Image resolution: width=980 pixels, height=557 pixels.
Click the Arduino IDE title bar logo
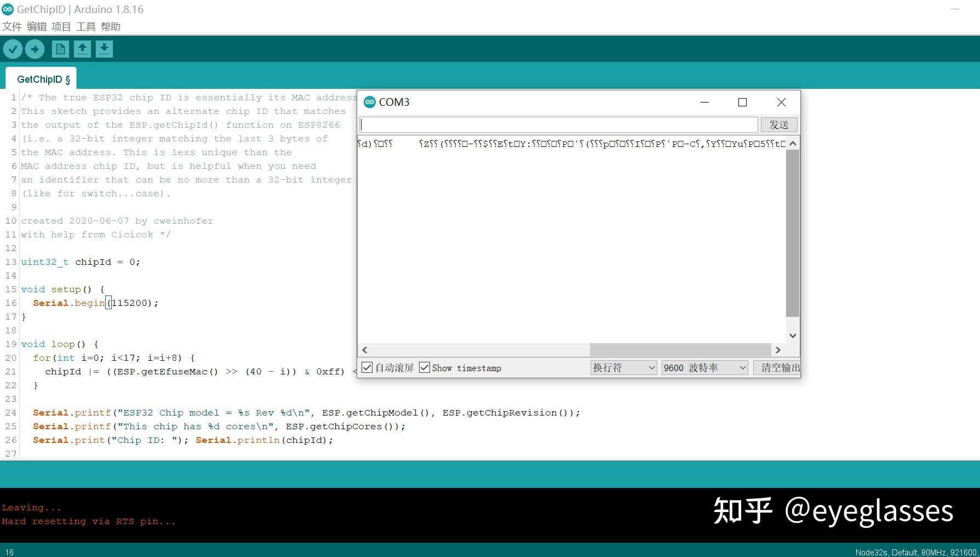click(6, 9)
